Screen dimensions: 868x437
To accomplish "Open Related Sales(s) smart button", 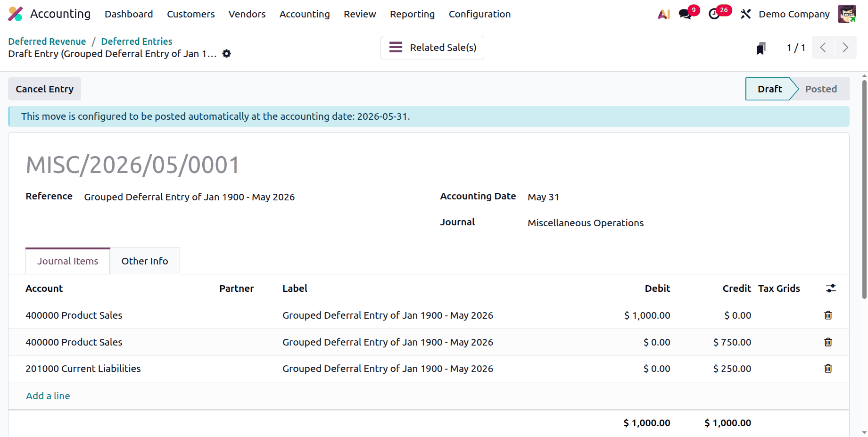I will [x=432, y=47].
